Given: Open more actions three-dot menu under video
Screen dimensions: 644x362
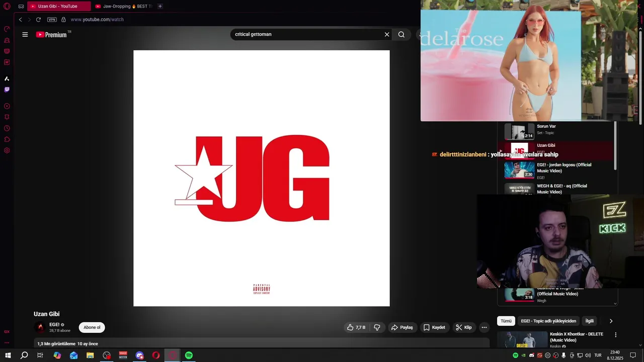Looking at the screenshot, I should pyautogui.click(x=484, y=327).
